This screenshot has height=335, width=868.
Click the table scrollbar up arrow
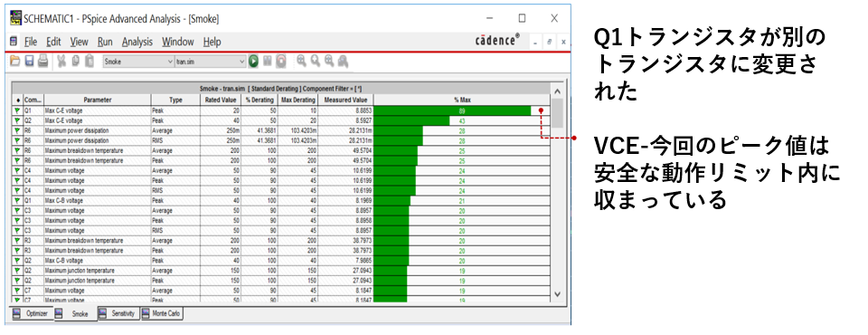(557, 91)
